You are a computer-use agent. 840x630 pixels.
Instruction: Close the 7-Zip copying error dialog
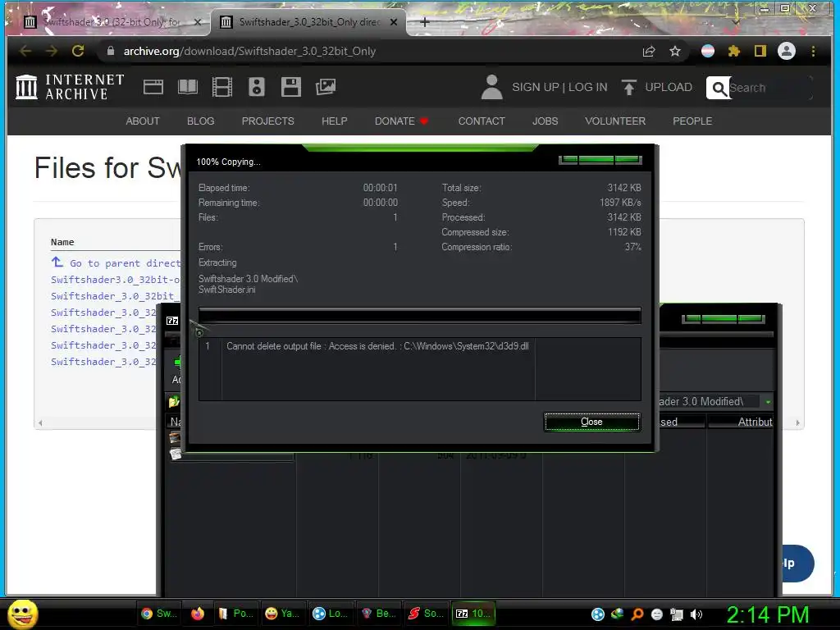tap(591, 422)
